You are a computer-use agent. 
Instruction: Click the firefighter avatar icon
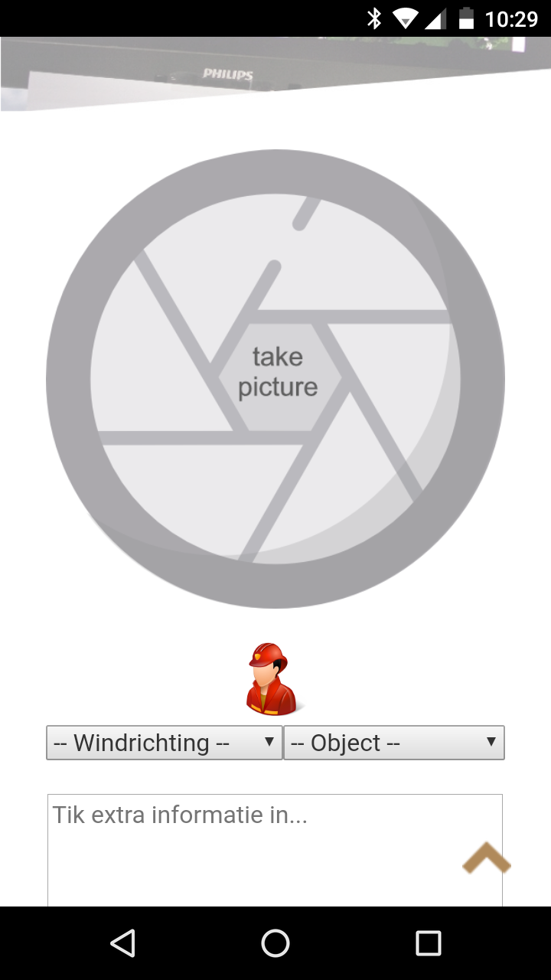(272, 679)
